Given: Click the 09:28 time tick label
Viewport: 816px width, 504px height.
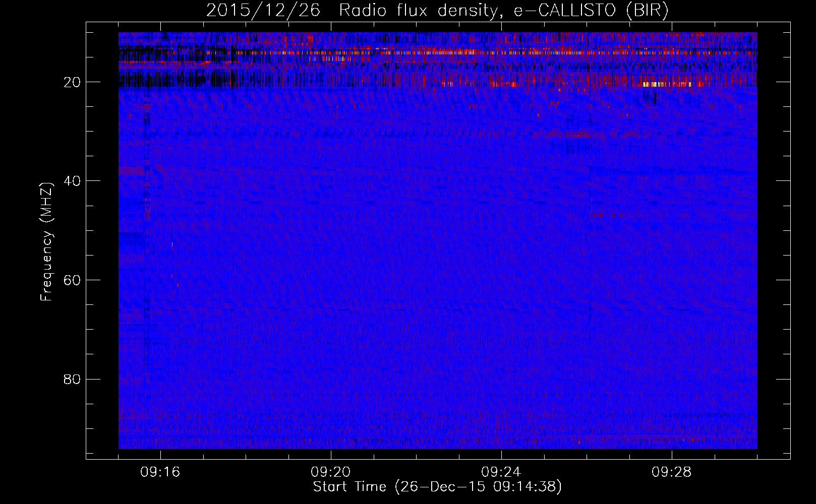Looking at the screenshot, I should tap(672, 472).
